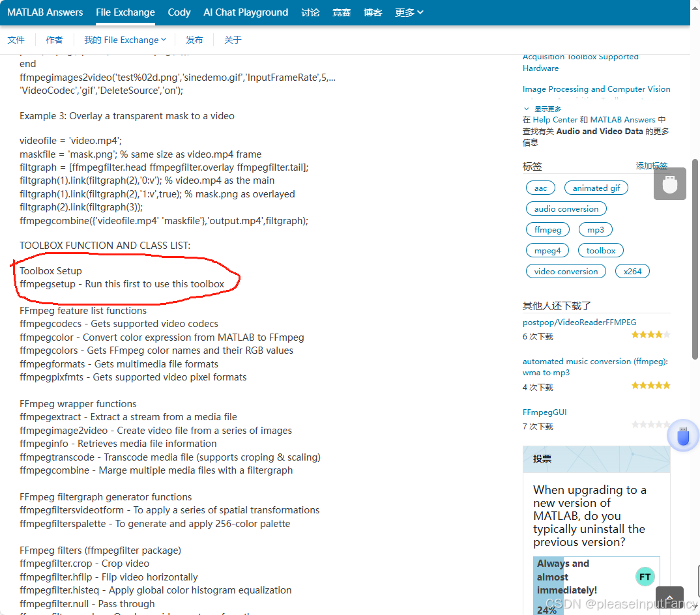Click the 关于 about link
Image resolution: width=700 pixels, height=615 pixels.
(x=233, y=40)
